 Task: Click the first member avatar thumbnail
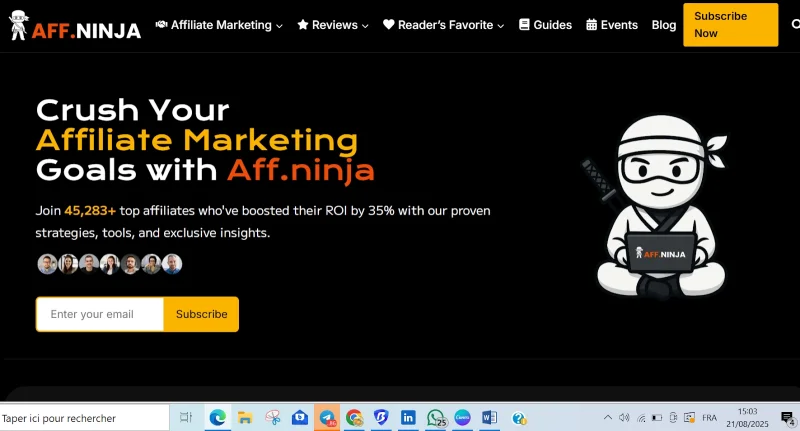coord(47,264)
